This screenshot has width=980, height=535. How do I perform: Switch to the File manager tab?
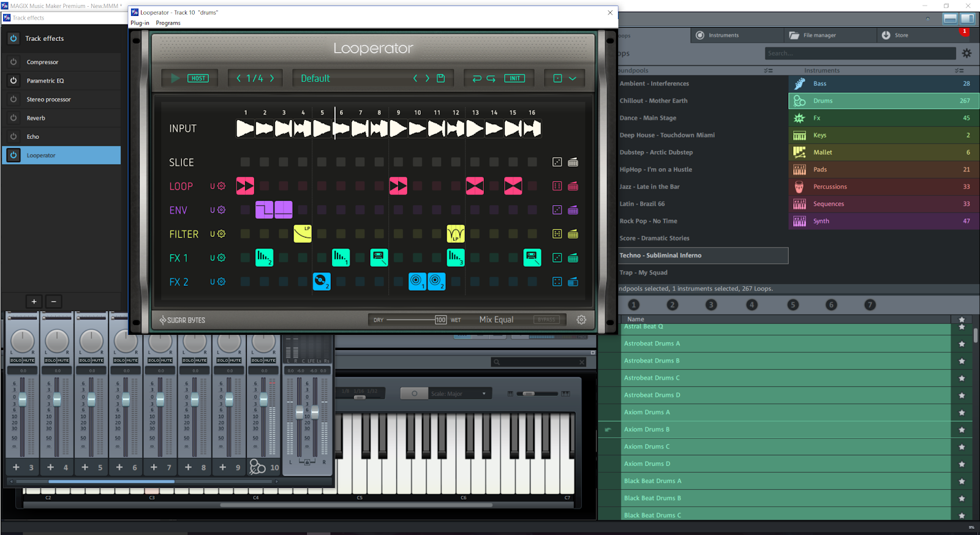click(830, 35)
